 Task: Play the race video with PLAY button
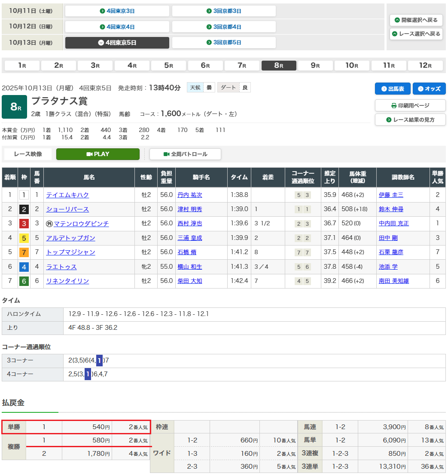pyautogui.click(x=98, y=154)
